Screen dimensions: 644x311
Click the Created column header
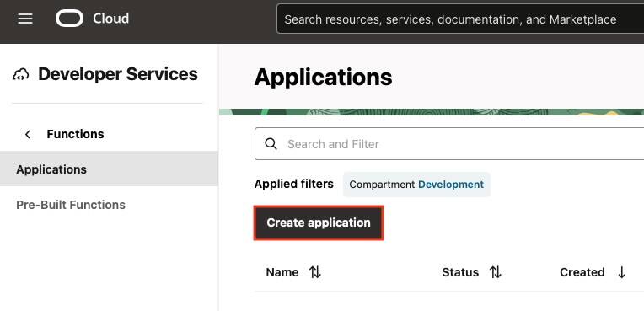[x=582, y=272]
